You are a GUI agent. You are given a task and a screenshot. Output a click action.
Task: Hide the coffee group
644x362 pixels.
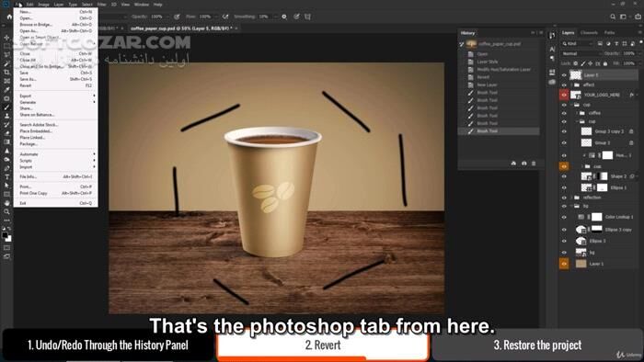(x=564, y=113)
